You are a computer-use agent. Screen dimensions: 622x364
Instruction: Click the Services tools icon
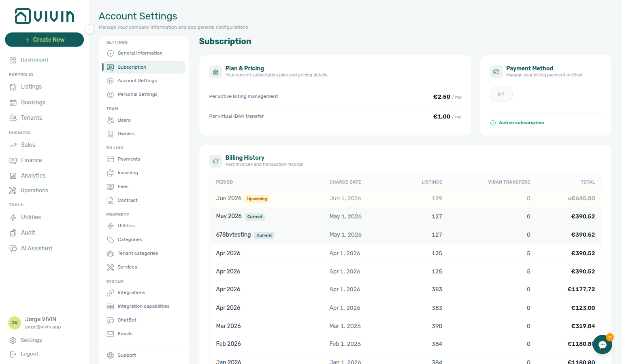click(110, 267)
